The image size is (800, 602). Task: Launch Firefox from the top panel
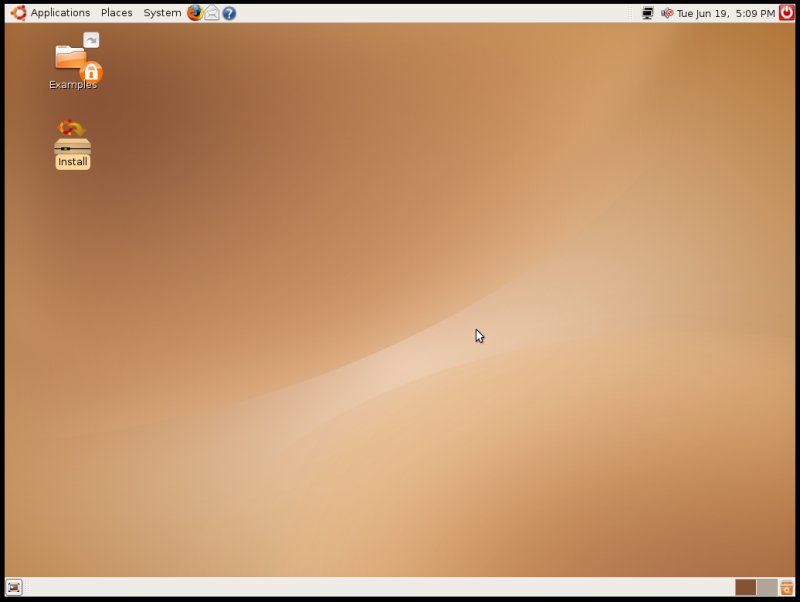tap(195, 13)
